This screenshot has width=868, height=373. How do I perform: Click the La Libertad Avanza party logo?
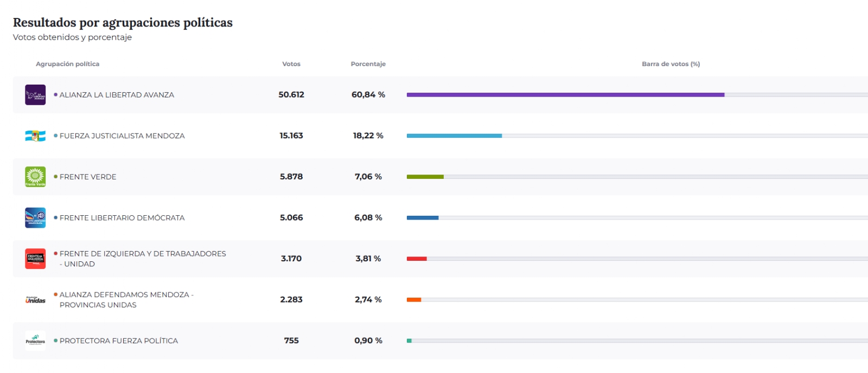35,95
